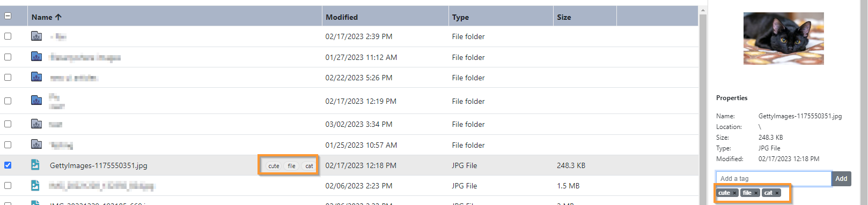Screen dimensions: 868x205
Task: Uncheck the GettyImages-1175550351.jpg row checkbox
Action: (8, 165)
